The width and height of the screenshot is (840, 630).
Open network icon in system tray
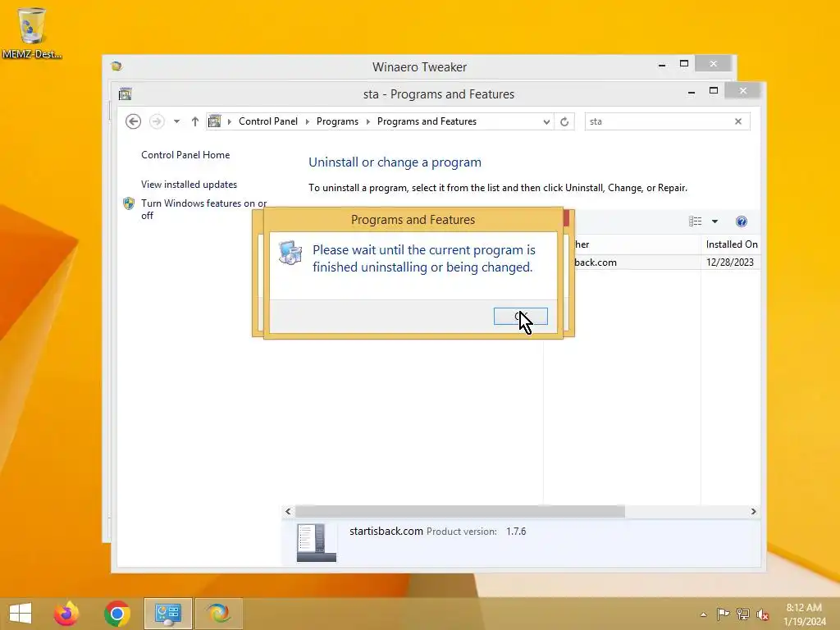click(x=743, y=614)
